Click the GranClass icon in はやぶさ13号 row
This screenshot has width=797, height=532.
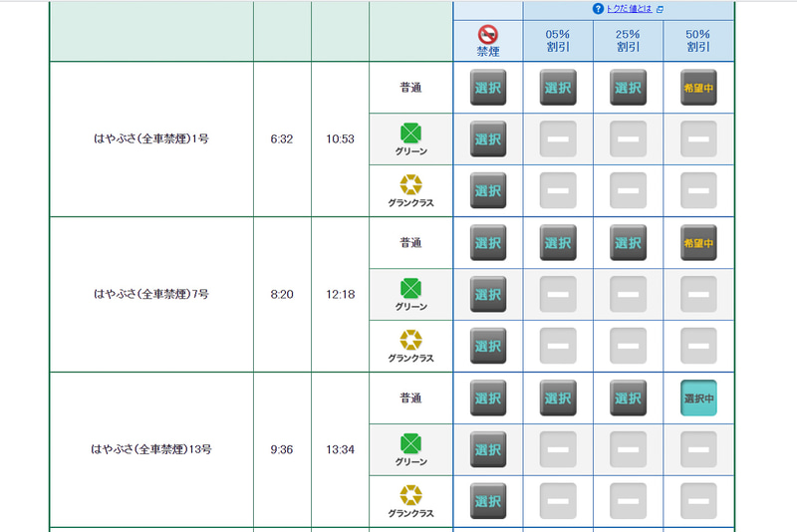tap(410, 495)
